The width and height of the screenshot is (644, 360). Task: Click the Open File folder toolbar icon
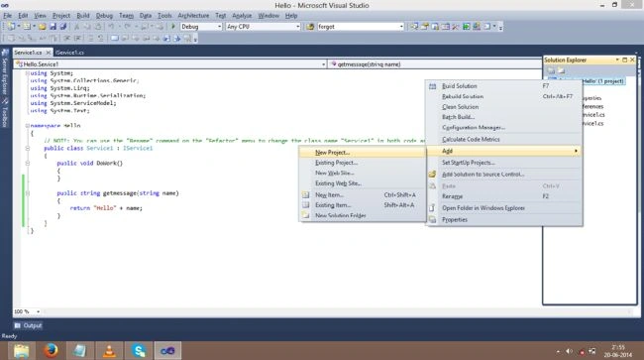point(42,27)
